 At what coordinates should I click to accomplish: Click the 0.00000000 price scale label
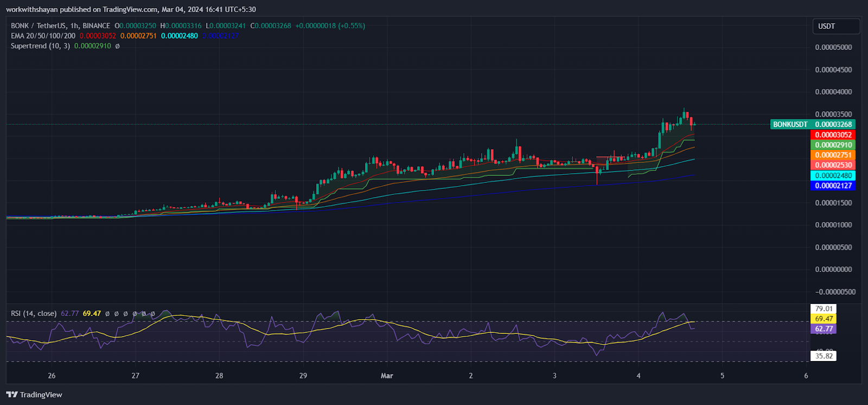point(833,269)
